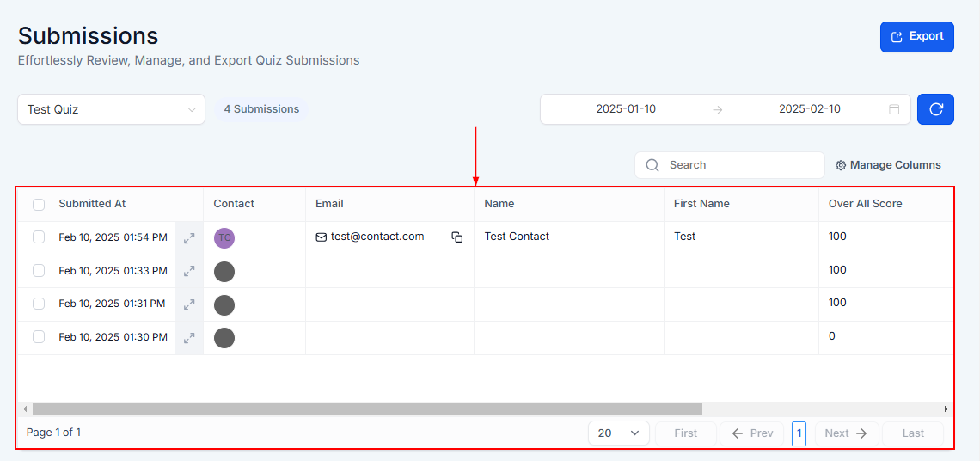Click the 4 Submissions badge
The height and width of the screenshot is (461, 980).
pyautogui.click(x=262, y=109)
